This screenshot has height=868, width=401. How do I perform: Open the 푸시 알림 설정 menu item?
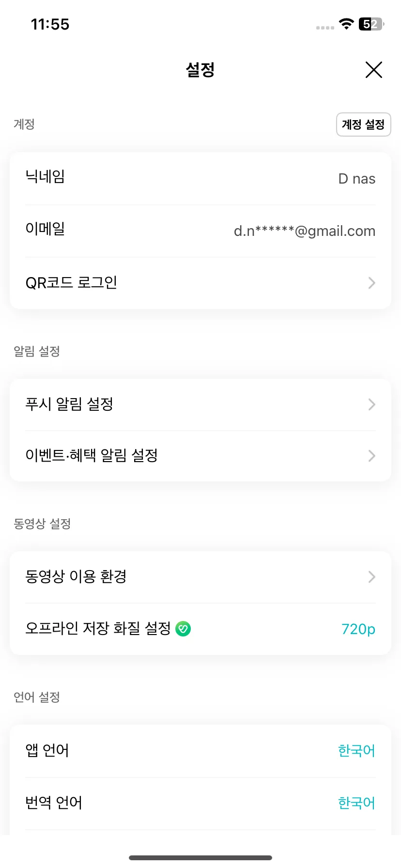point(200,404)
